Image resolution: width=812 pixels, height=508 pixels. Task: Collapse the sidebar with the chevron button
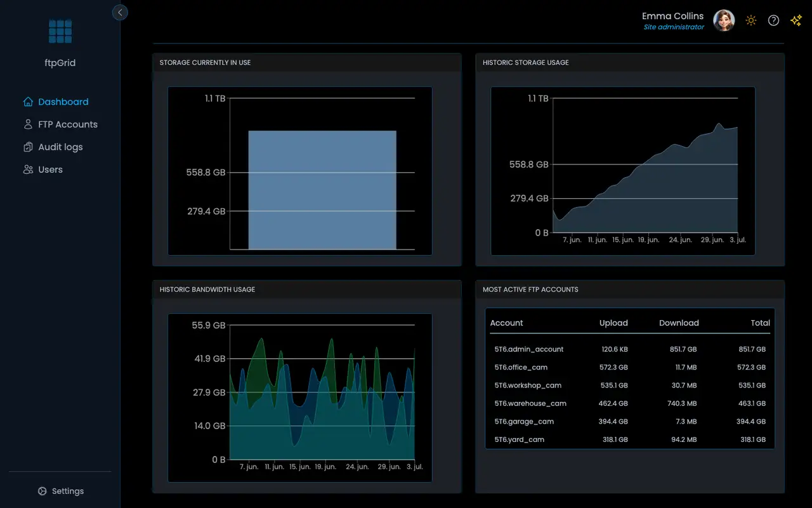(120, 12)
